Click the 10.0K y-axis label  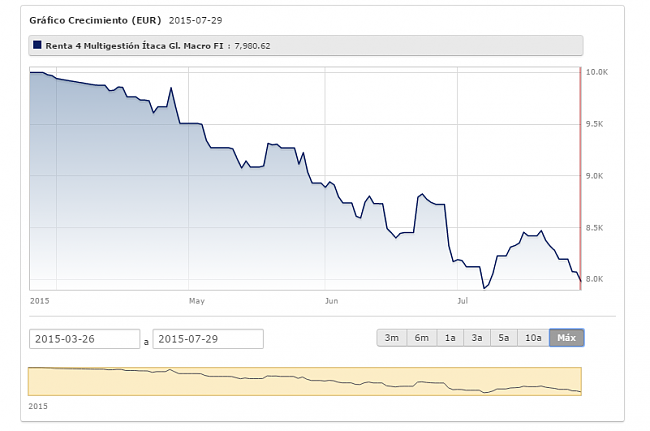597,73
